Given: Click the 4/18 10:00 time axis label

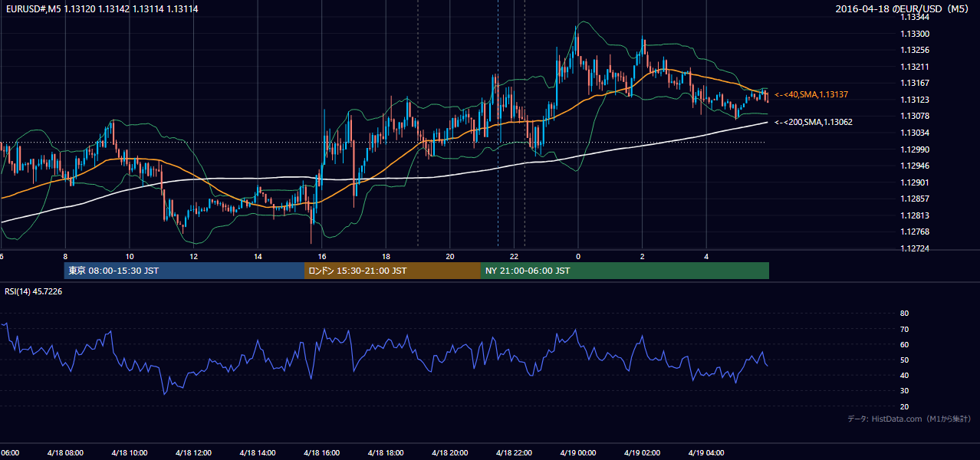Looking at the screenshot, I should click(x=130, y=453).
